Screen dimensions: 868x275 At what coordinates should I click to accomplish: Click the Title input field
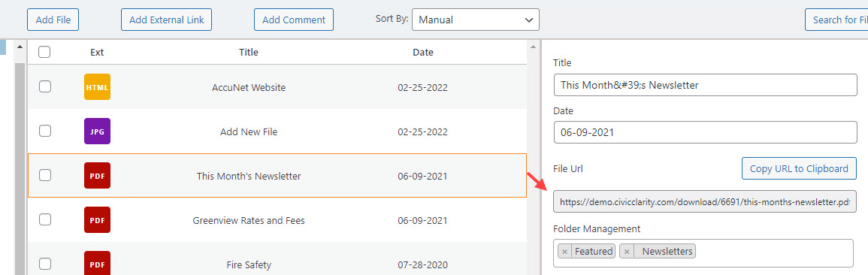(x=705, y=85)
